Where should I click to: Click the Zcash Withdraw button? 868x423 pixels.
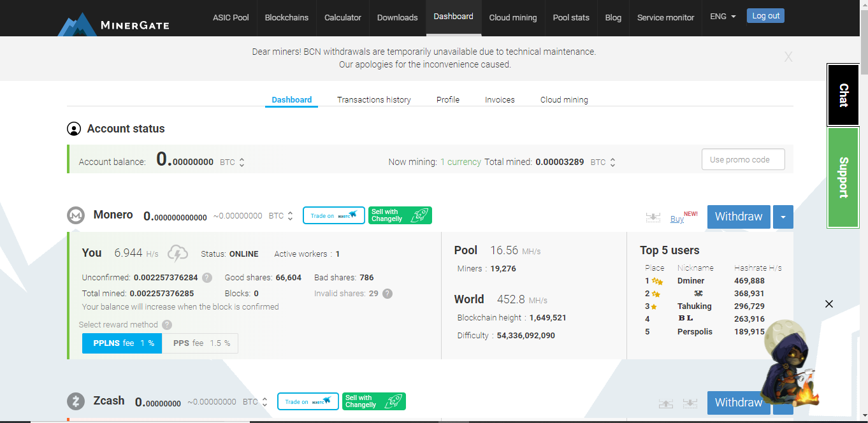pyautogui.click(x=739, y=403)
